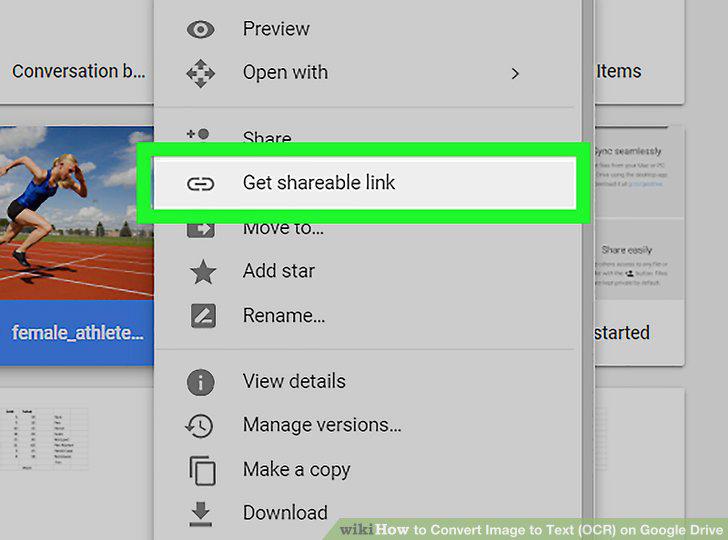The image size is (728, 540).
Task: Click the View details info icon
Action: [200, 382]
